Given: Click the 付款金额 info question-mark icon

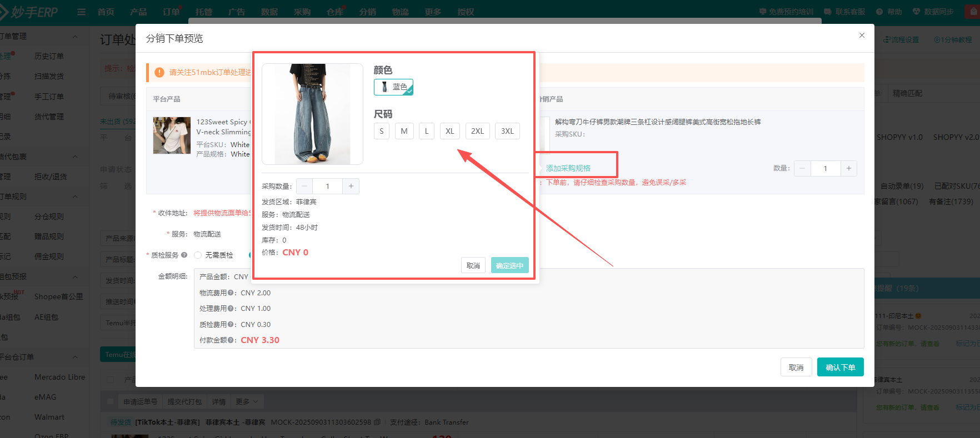Looking at the screenshot, I should [231, 340].
